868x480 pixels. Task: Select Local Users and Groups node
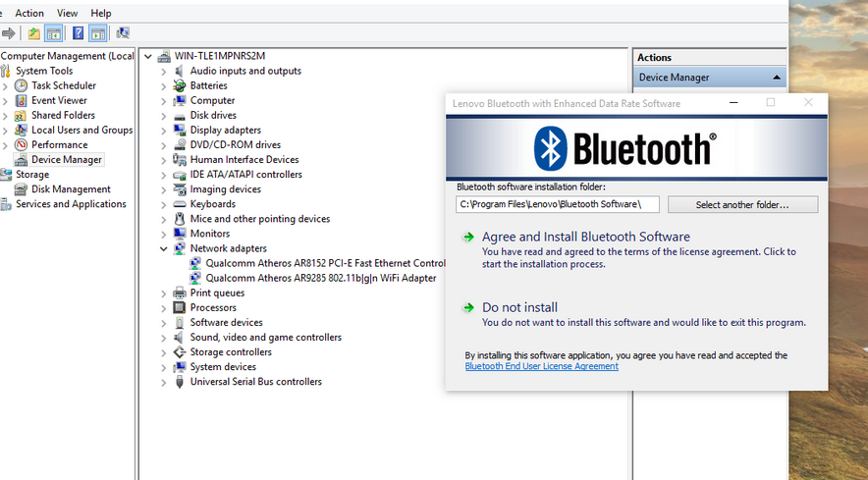[x=81, y=131]
